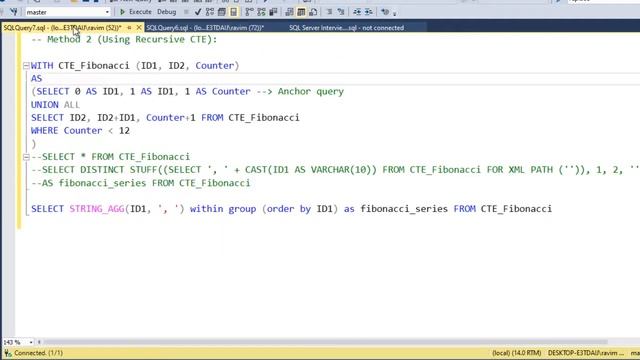
Task: Open the editor zoom percentage dropdown
Action: pyautogui.click(x=31, y=342)
